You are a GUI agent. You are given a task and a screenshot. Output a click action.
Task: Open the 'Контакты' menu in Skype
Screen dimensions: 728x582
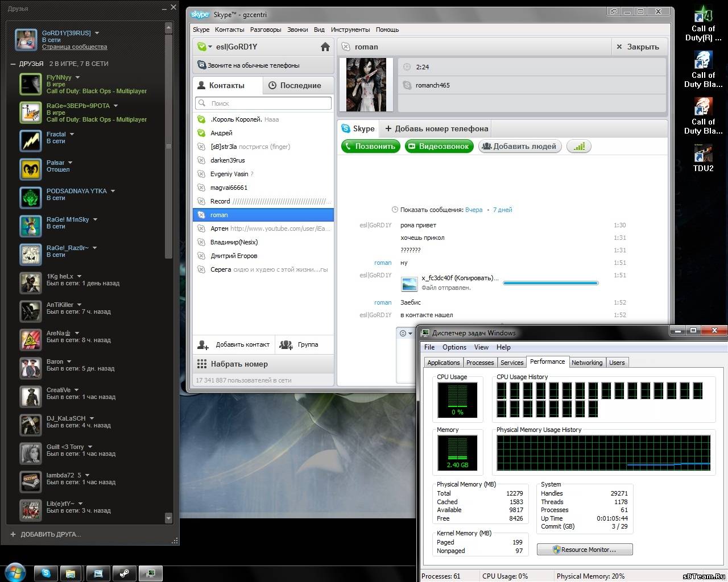pos(230,30)
